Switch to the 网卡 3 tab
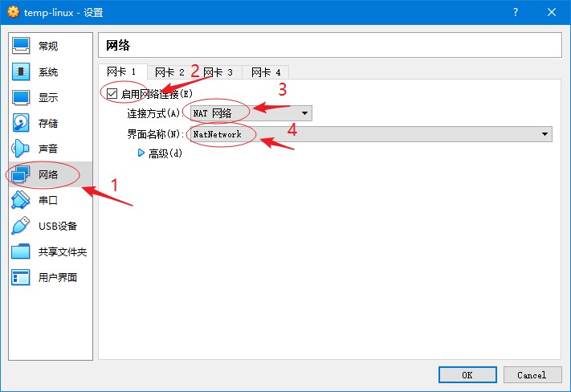Screen dimensions: 571x392 click(218, 72)
